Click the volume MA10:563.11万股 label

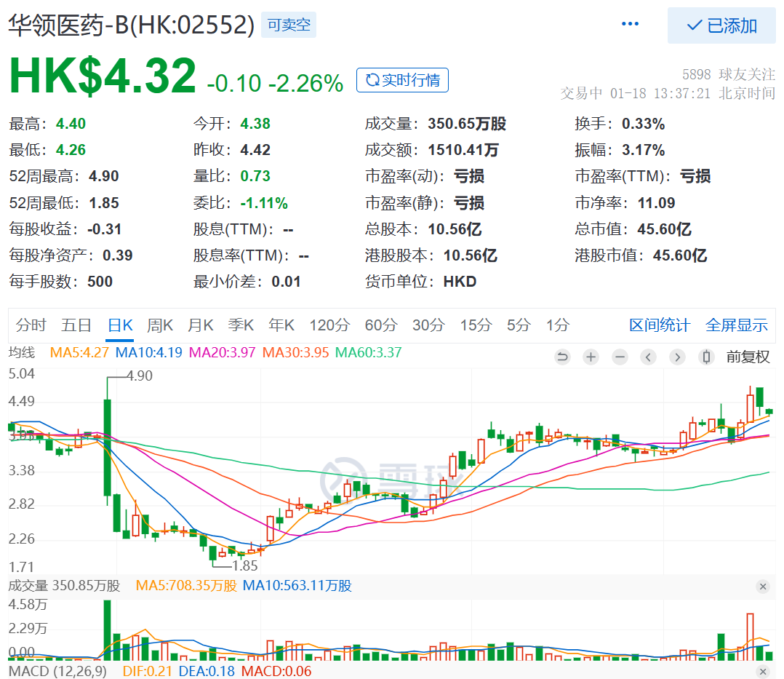297,585
